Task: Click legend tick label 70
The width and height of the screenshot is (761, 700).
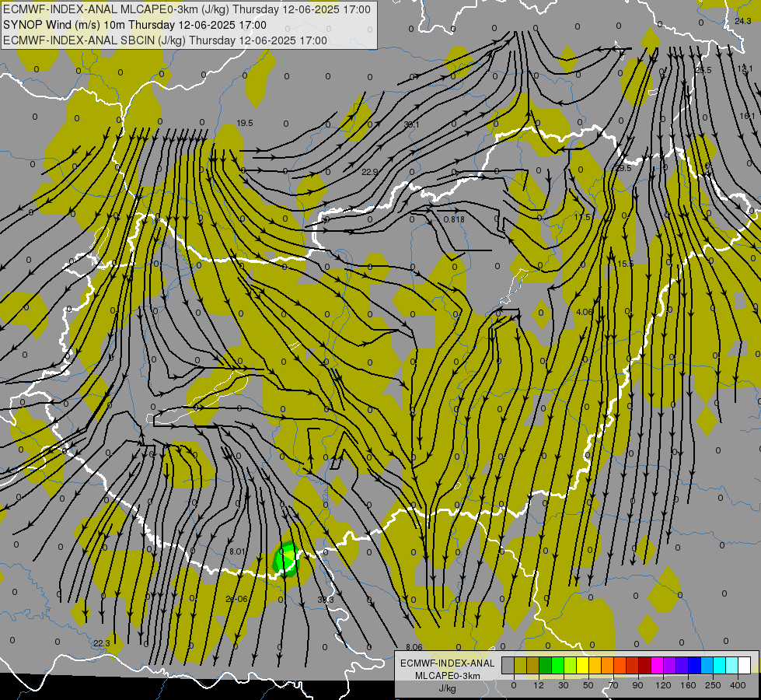Action: coord(613,685)
